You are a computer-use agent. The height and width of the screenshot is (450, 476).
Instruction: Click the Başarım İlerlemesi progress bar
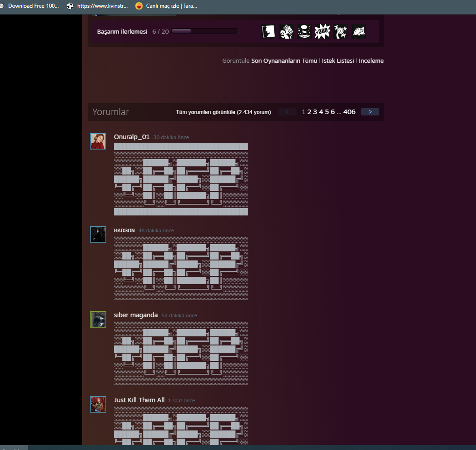(x=204, y=31)
